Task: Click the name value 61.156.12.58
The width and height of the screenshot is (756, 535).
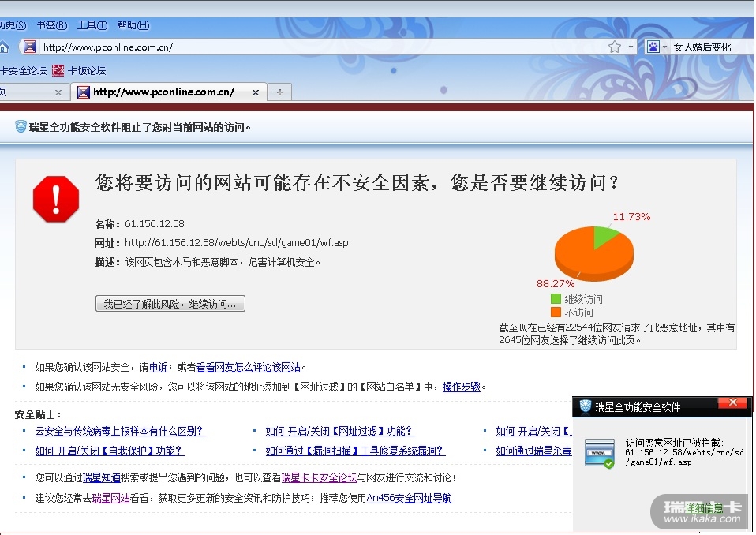Action: [155, 223]
